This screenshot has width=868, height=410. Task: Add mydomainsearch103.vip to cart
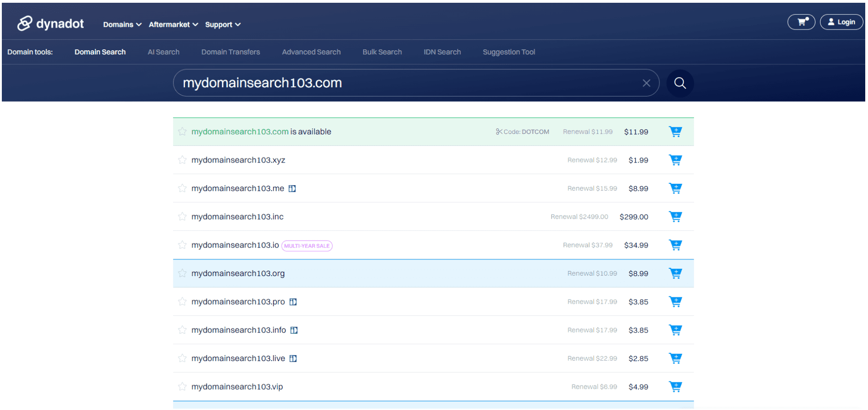pyautogui.click(x=675, y=387)
